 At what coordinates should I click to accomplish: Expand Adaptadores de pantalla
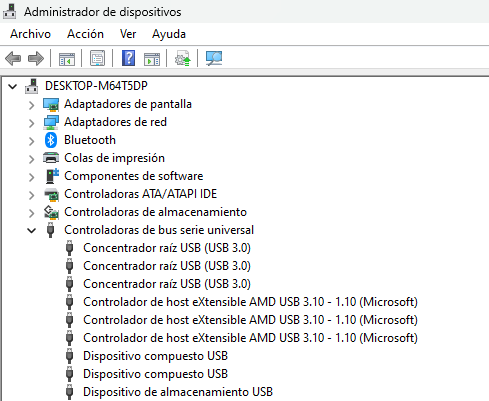(x=31, y=105)
